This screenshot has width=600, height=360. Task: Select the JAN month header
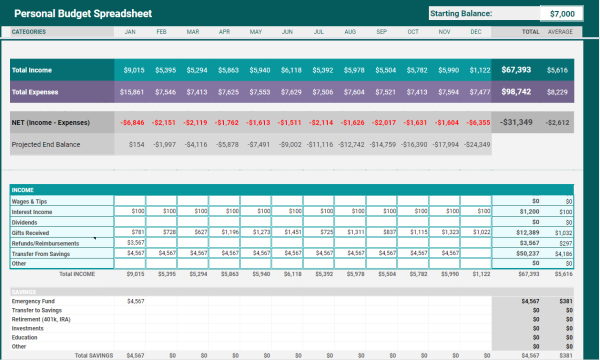tap(130, 32)
